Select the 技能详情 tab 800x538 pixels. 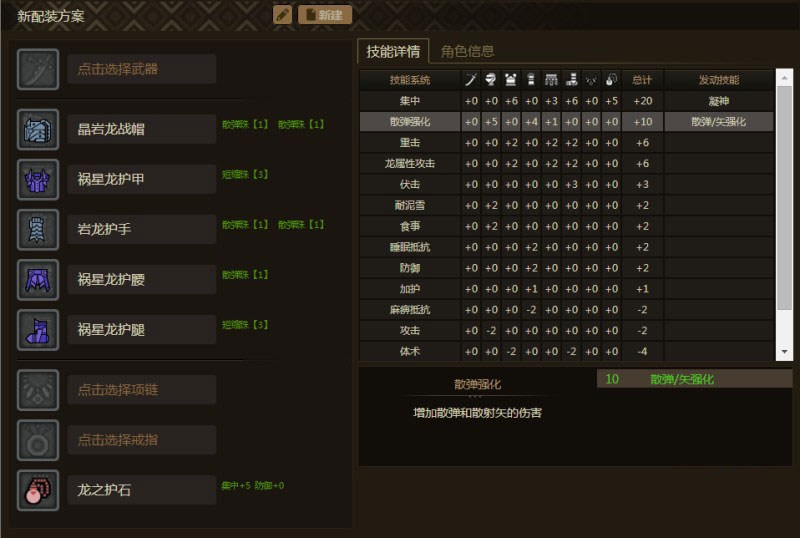tap(393, 51)
